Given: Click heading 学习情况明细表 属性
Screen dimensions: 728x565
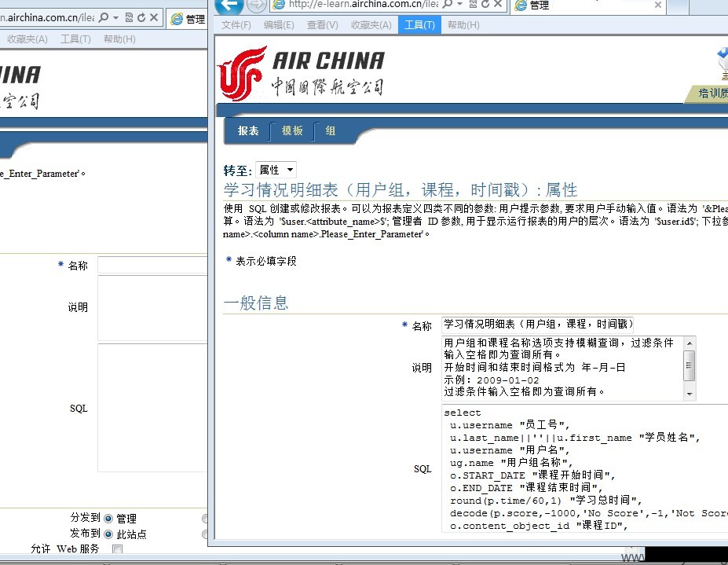Looking at the screenshot, I should pos(401,190).
